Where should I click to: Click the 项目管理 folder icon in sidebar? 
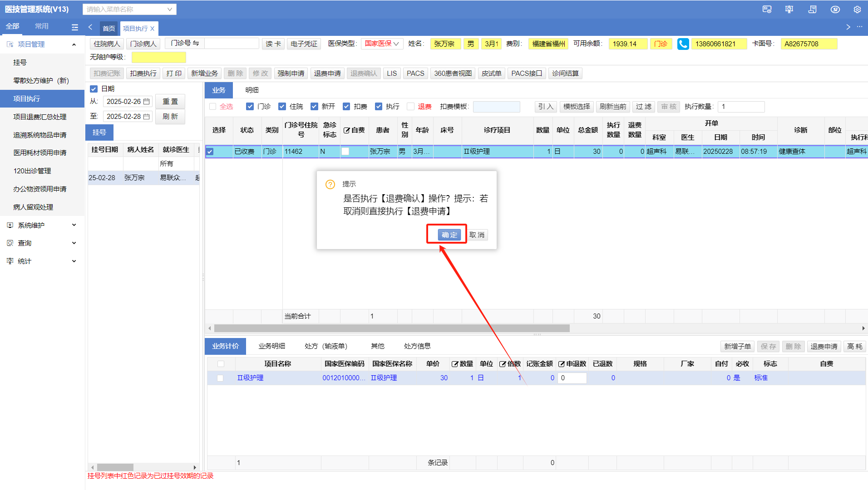(10, 44)
